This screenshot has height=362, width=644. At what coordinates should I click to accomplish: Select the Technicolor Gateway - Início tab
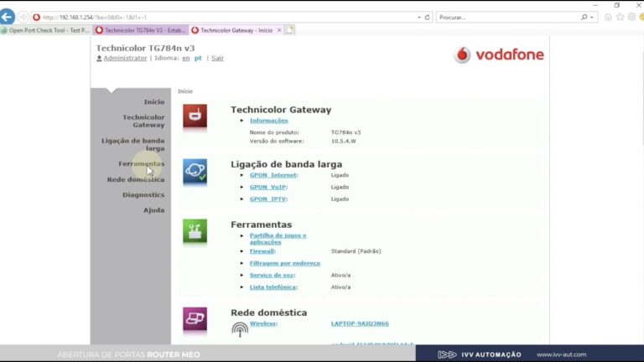coord(236,30)
